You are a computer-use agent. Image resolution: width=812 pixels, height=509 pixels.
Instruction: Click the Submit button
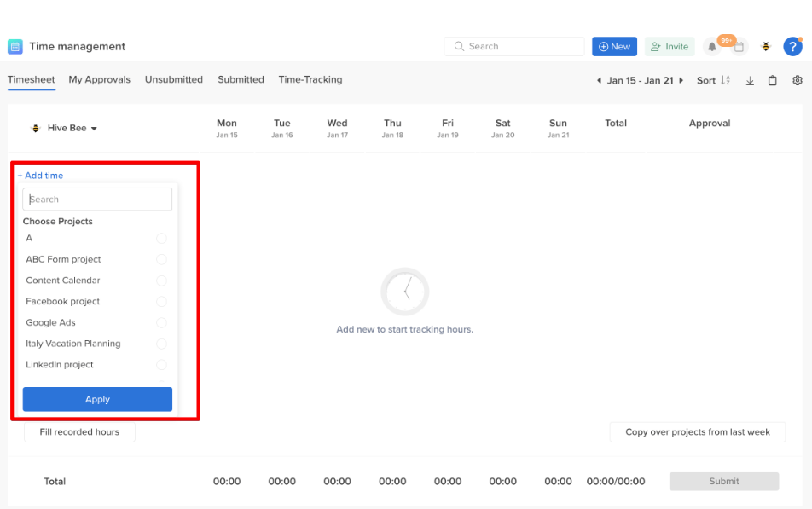(724, 481)
